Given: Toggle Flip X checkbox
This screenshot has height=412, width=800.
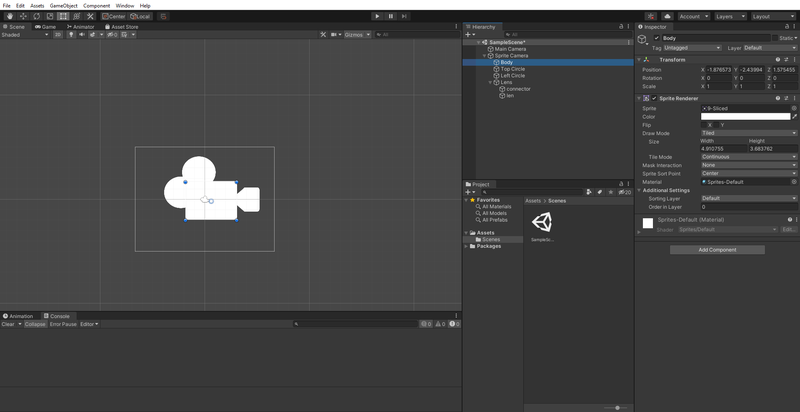Looking at the screenshot, I should pos(704,125).
